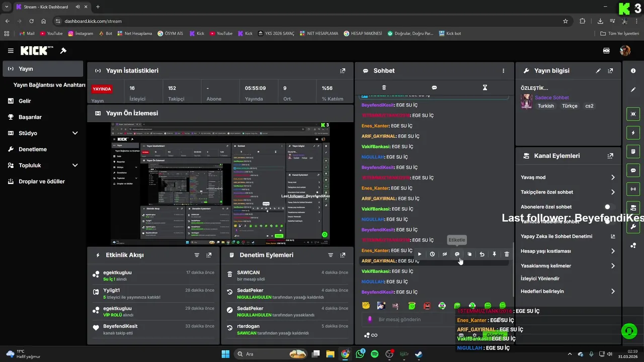Screen dimensions: 644x362
Task: Open Takipçilere özel sohbet options arrow
Action: [613, 192]
